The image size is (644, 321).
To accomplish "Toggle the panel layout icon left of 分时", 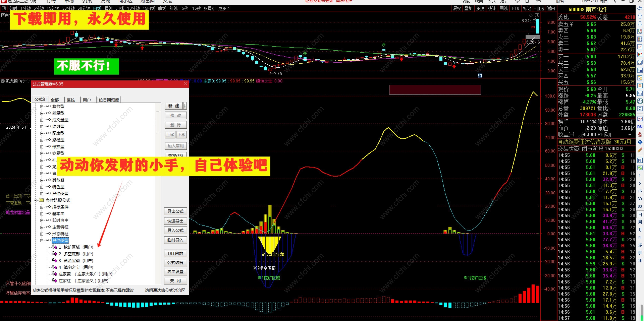I will (4, 8).
